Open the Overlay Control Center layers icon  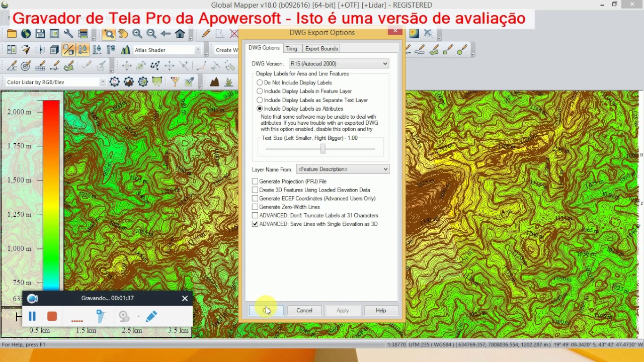click(83, 34)
